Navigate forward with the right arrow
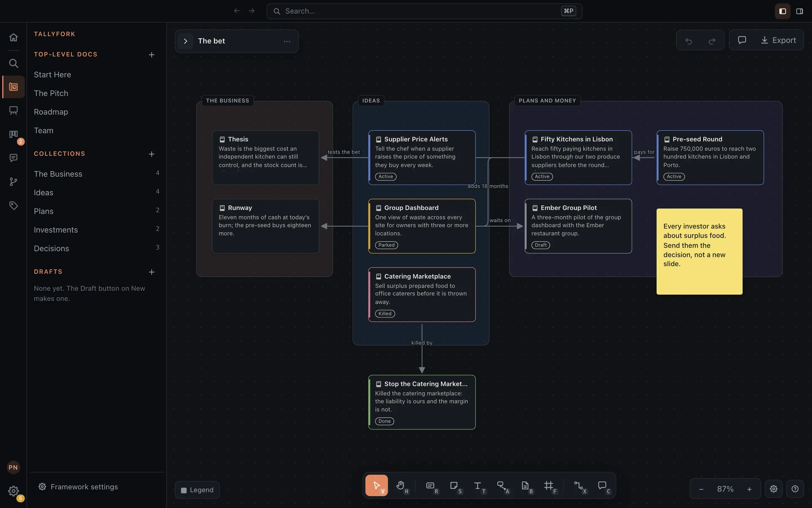 coord(251,11)
